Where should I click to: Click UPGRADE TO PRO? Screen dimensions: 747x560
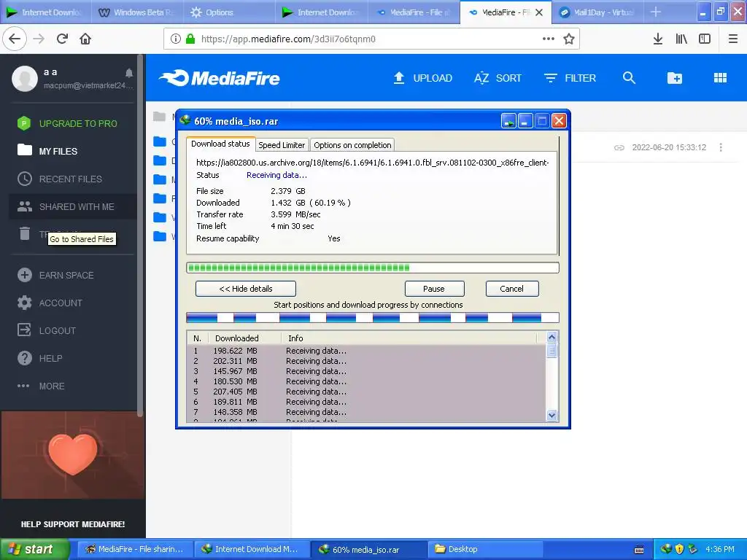pos(67,123)
